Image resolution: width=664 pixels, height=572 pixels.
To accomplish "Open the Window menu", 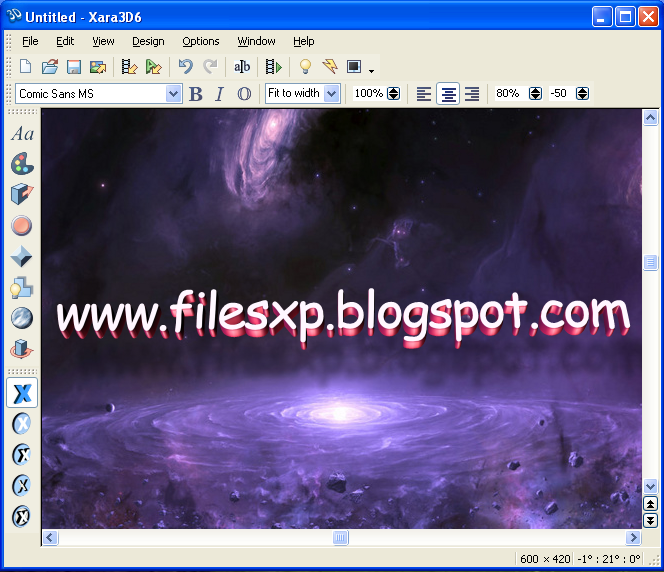I will point(256,41).
